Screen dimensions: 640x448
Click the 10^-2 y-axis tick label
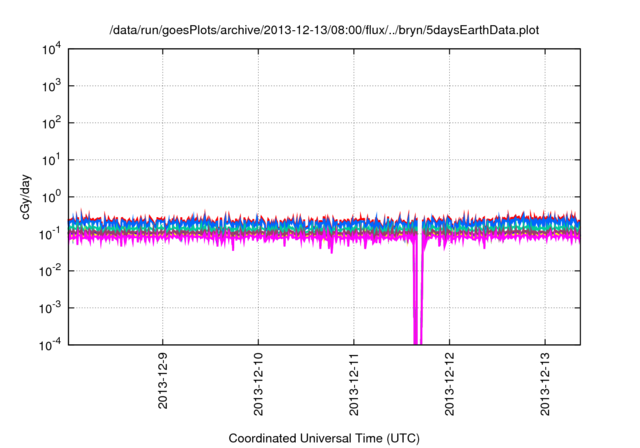[x=51, y=271]
